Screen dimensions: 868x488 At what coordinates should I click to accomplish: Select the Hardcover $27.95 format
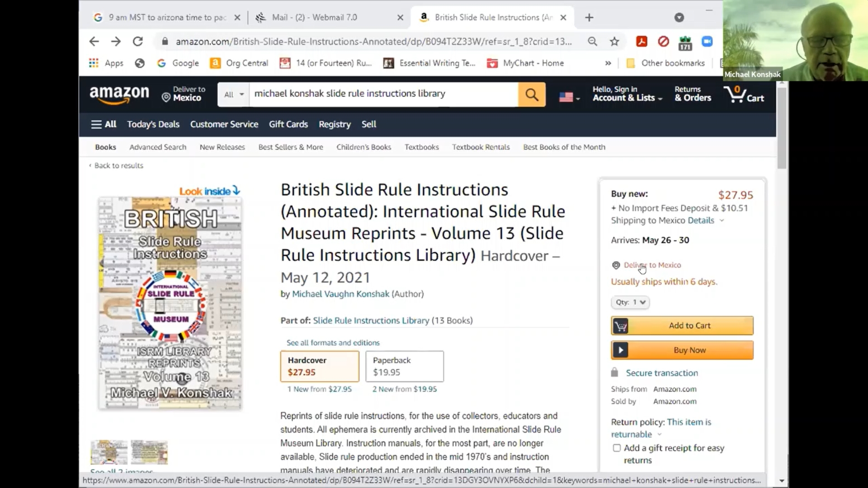click(320, 366)
